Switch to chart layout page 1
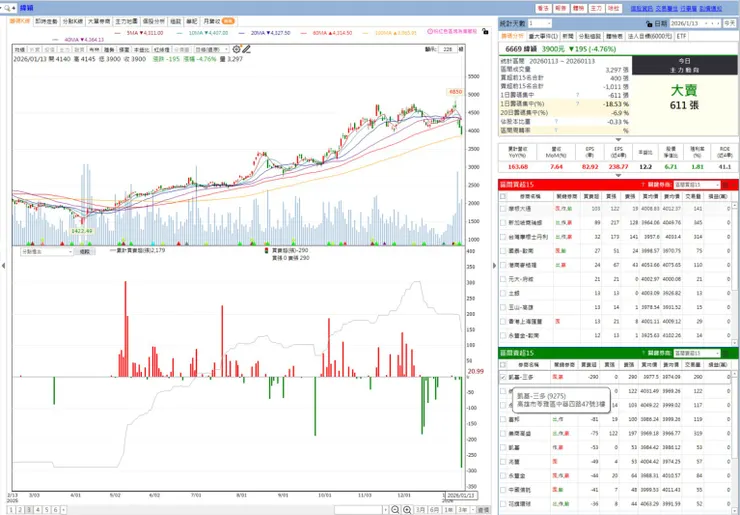Image resolution: width=740 pixels, height=515 pixels. [x=11, y=510]
